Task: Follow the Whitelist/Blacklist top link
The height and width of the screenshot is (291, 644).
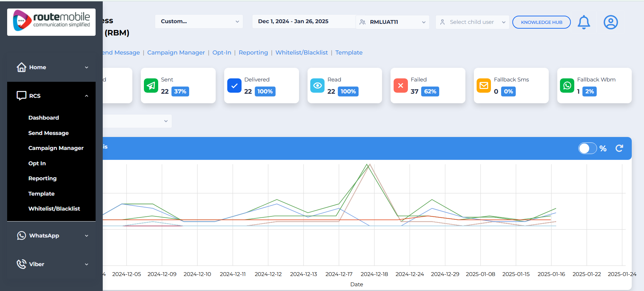Action: (302, 52)
